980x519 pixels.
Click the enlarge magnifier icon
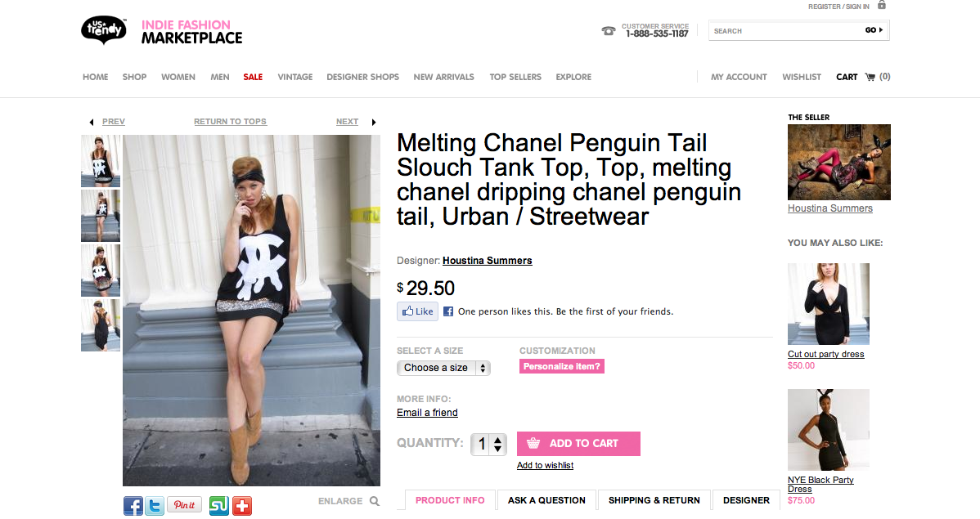point(375,501)
